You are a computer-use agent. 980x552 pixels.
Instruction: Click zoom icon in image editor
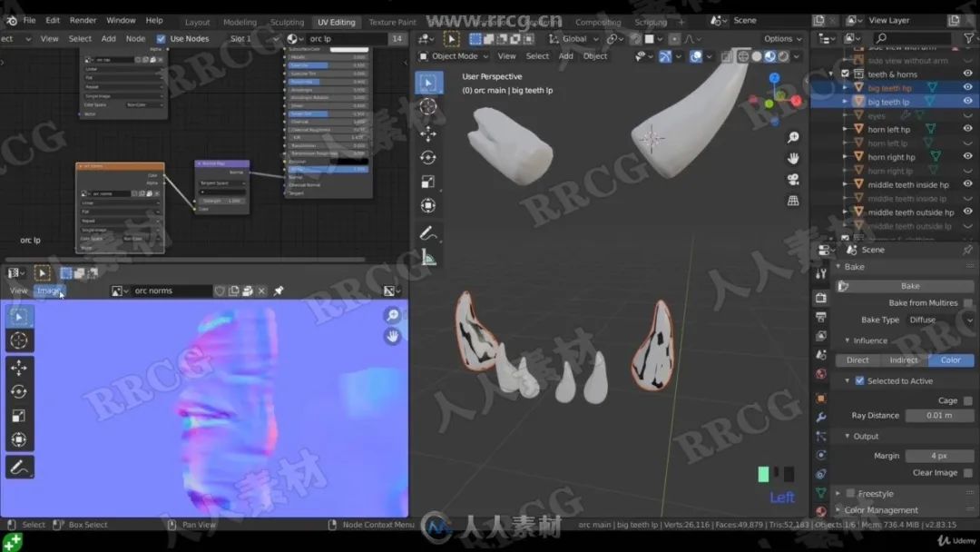393,315
